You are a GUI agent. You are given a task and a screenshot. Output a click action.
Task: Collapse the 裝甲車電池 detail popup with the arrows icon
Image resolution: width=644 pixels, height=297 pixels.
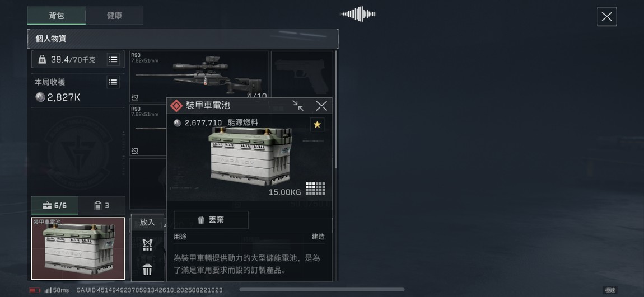click(x=298, y=106)
